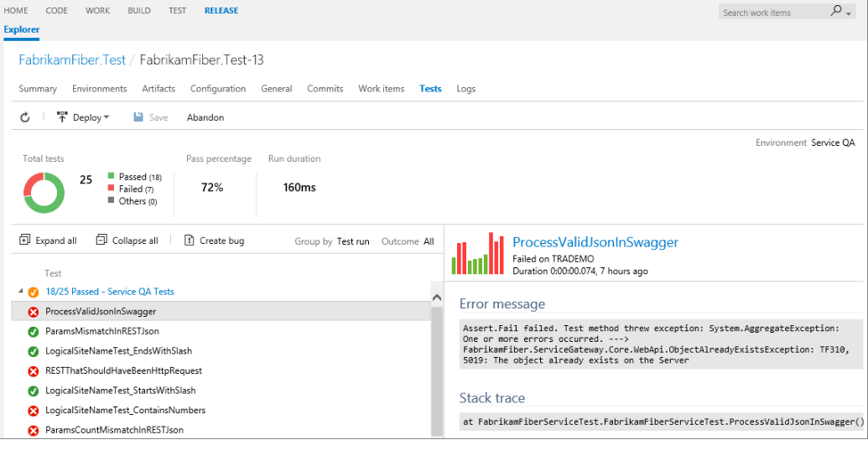
Task: Click the red Failed legend swatch
Action: point(111,189)
